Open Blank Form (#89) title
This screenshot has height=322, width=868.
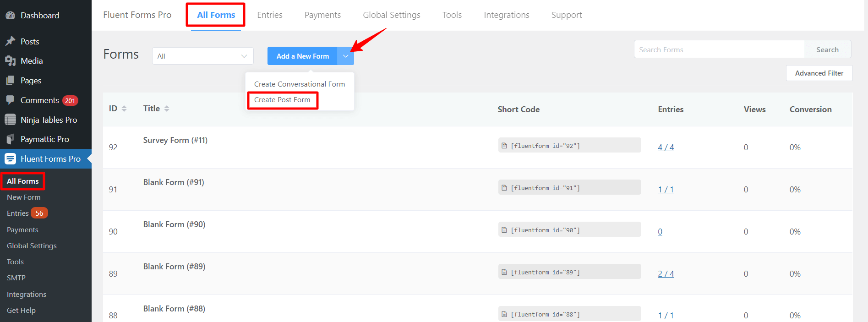(x=174, y=267)
